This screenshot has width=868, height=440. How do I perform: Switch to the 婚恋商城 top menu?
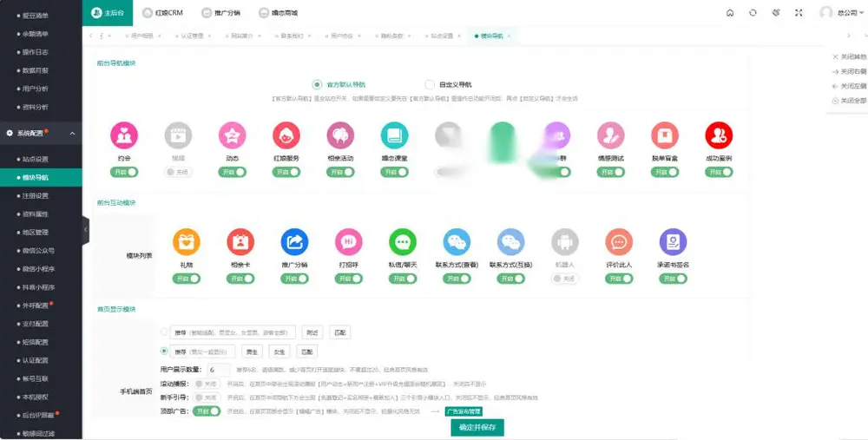tap(279, 13)
